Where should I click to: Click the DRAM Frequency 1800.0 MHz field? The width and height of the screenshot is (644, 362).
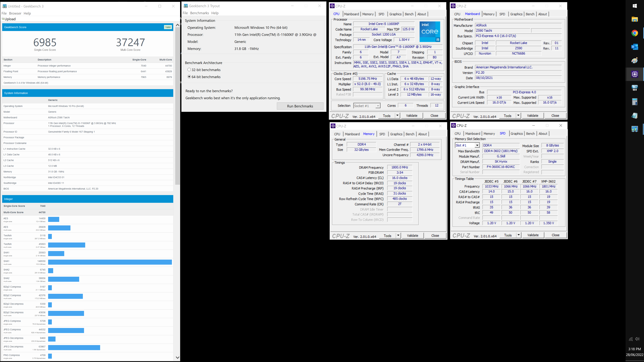click(x=399, y=167)
